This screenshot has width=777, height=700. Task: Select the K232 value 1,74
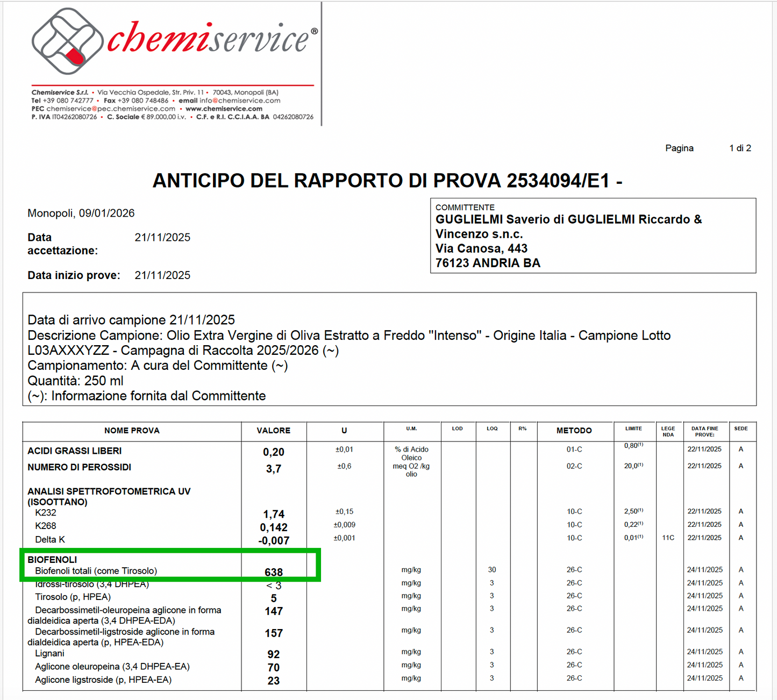[x=274, y=515]
